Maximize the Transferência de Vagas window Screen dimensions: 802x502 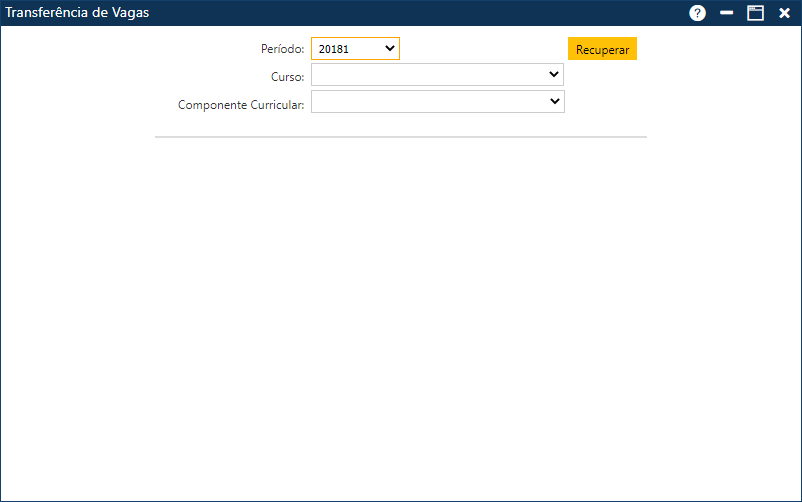point(755,13)
